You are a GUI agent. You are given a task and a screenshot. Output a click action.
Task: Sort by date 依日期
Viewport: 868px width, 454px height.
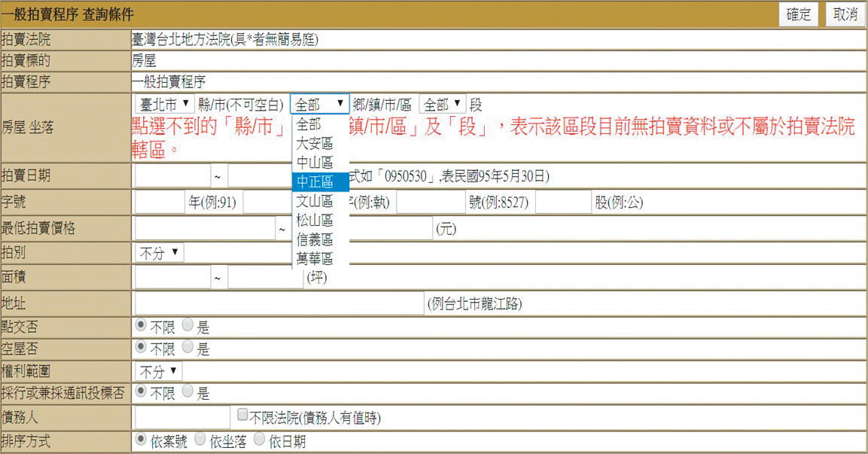click(259, 440)
